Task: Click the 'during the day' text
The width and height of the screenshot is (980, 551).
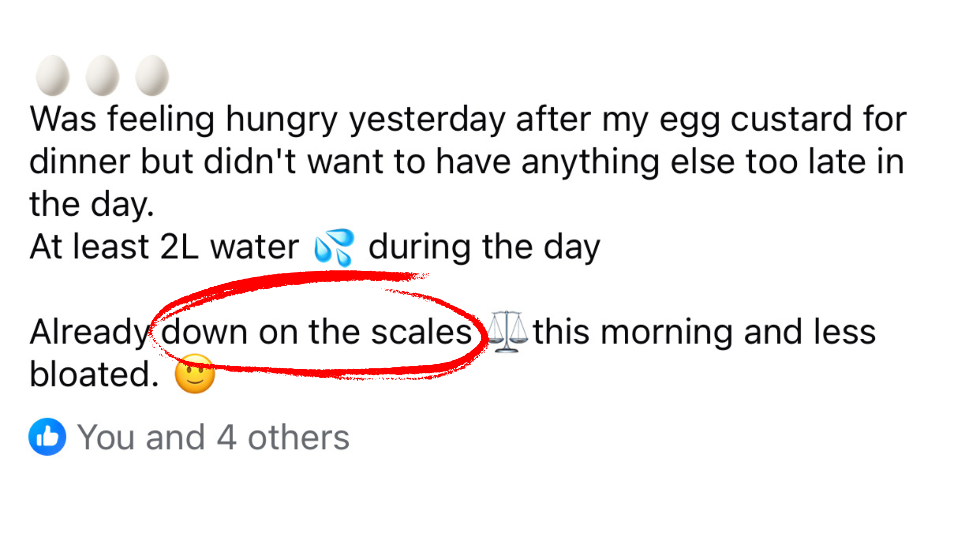Action: coord(484,247)
